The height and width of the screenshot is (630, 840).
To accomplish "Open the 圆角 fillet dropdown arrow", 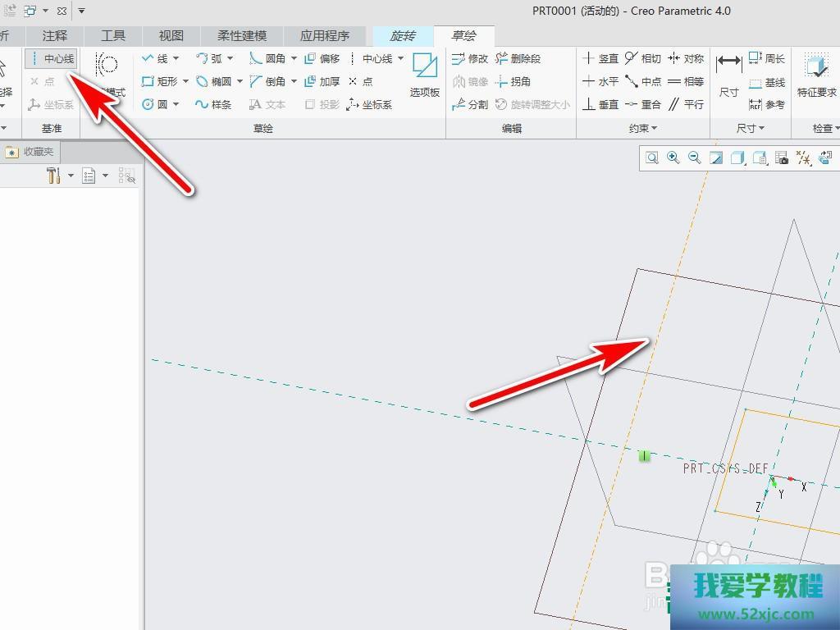I will pos(294,59).
